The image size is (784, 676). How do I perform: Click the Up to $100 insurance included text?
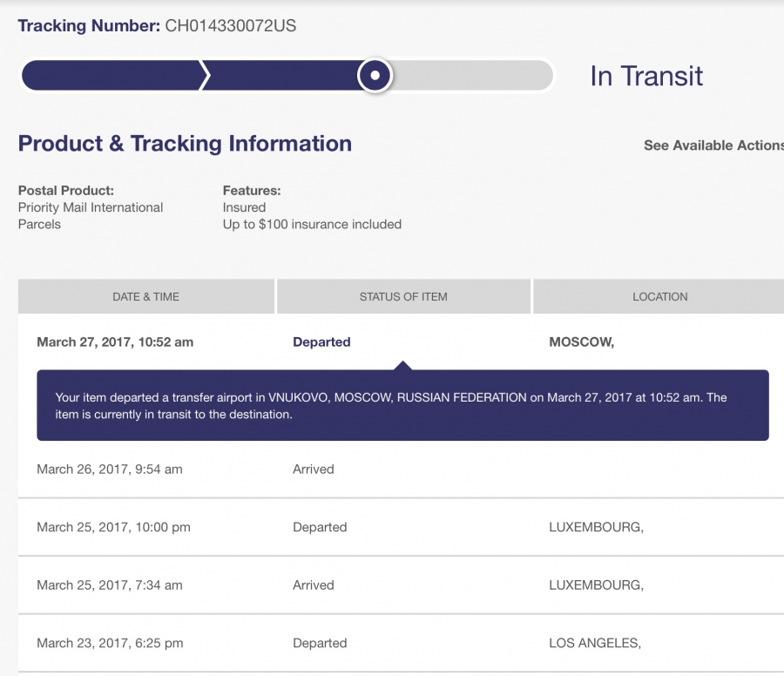click(x=312, y=224)
